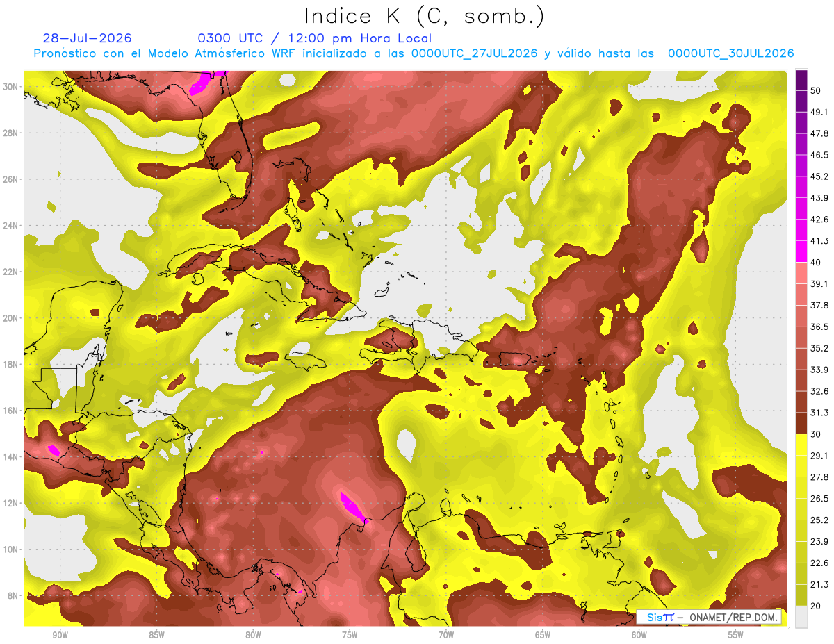Viewport: 834px width, 644px height.
Task: Click the initialization time '0000UTC_27JUL2026'
Action: coord(475,53)
